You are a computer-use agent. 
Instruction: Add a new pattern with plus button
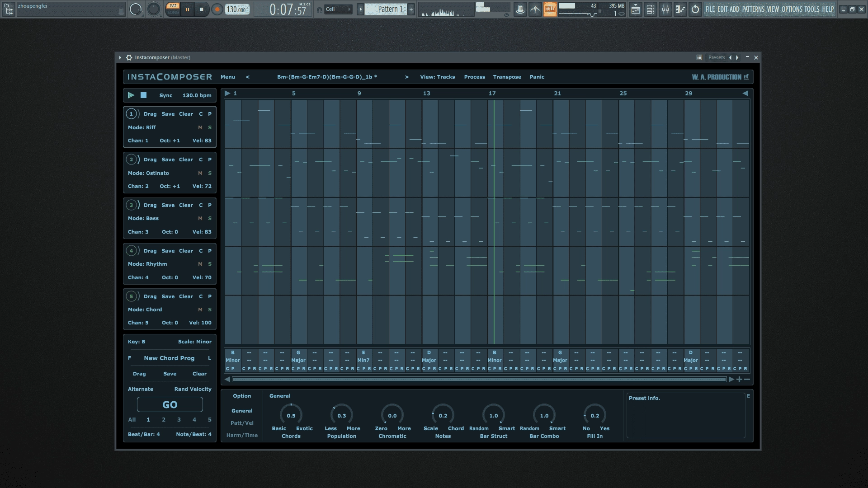point(411,9)
